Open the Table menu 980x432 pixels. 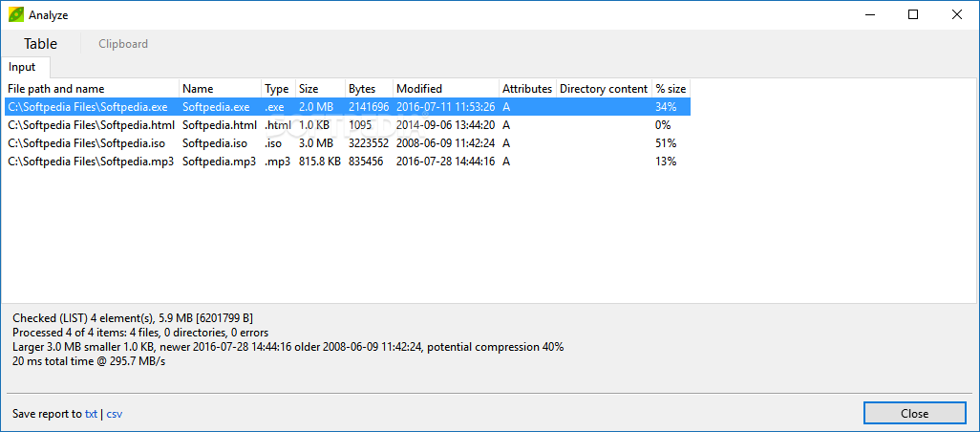pos(41,44)
